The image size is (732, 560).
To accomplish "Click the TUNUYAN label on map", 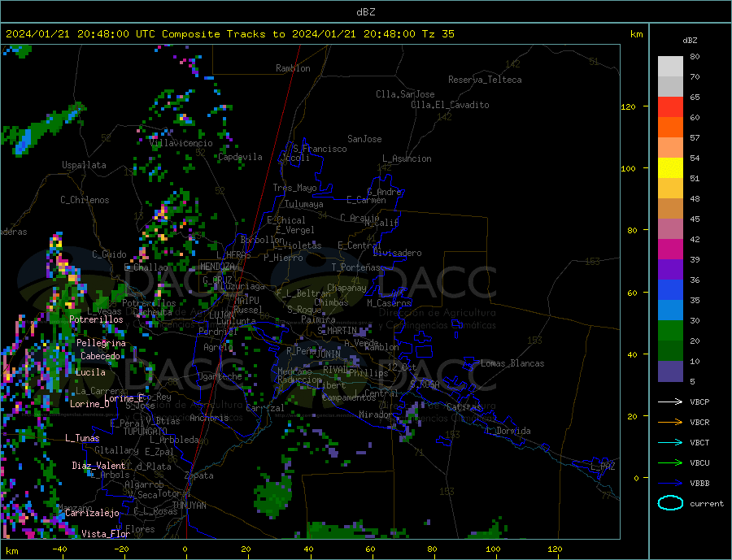I will pos(189,506).
